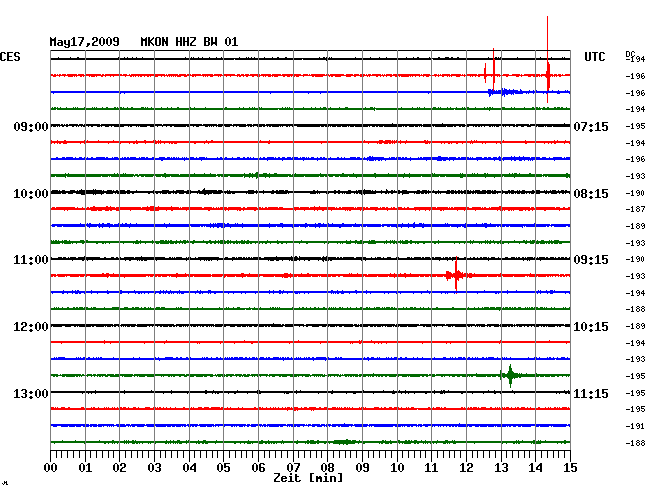Viewport: 650px width, 494px height.
Task: Click the DC offset value -191
Action: pos(635,426)
